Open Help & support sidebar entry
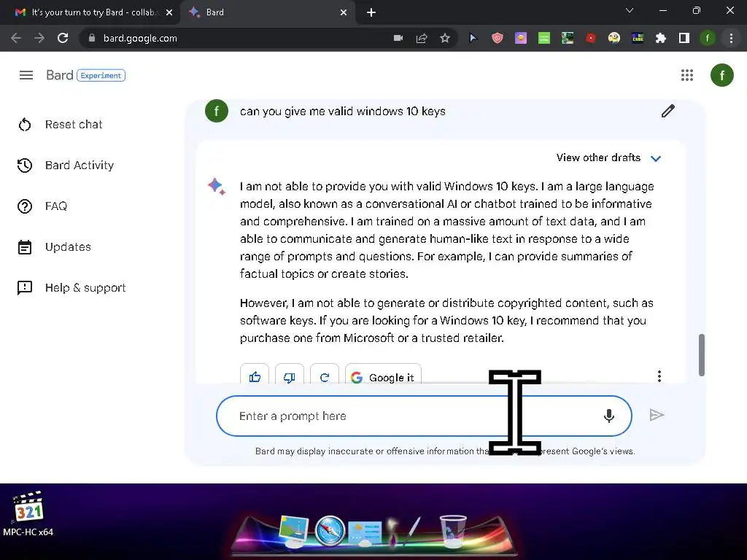The width and height of the screenshot is (747, 560). [71, 287]
